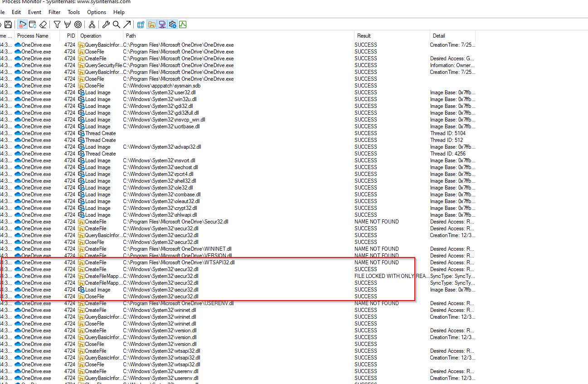The height and width of the screenshot is (384, 588).
Task: Toggle Show Process and Thread Activity icon
Action: point(173,24)
